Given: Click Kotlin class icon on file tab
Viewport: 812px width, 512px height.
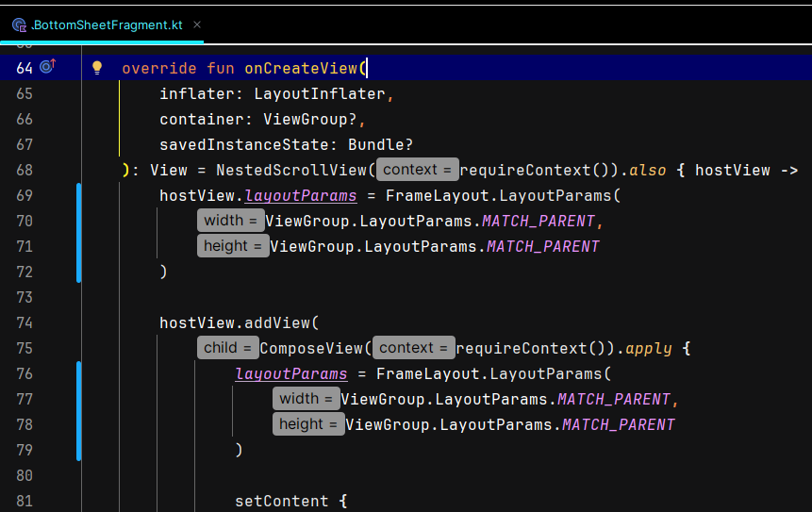Looking at the screenshot, I should click(x=19, y=25).
